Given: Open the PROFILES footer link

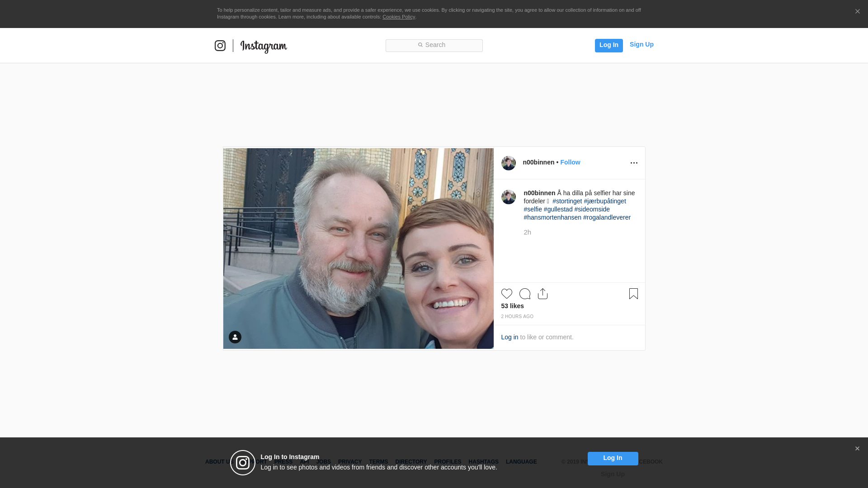Looking at the screenshot, I should pyautogui.click(x=448, y=462).
